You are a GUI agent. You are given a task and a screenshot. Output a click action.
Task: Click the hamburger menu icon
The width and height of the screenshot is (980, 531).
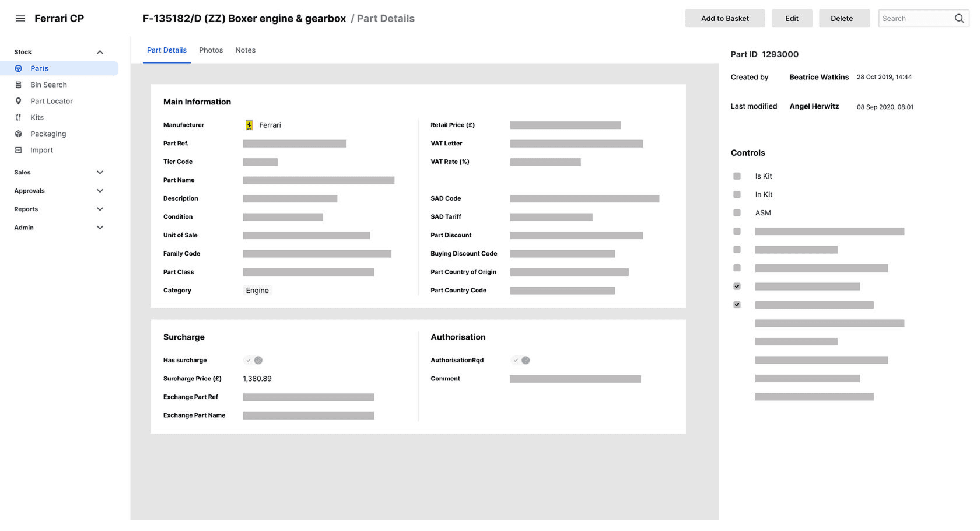(20, 18)
